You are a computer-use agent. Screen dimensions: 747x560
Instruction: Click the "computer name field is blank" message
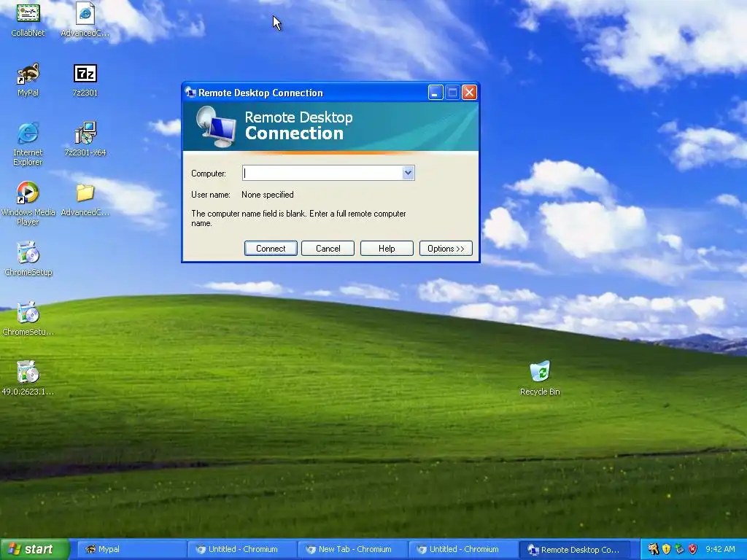298,218
